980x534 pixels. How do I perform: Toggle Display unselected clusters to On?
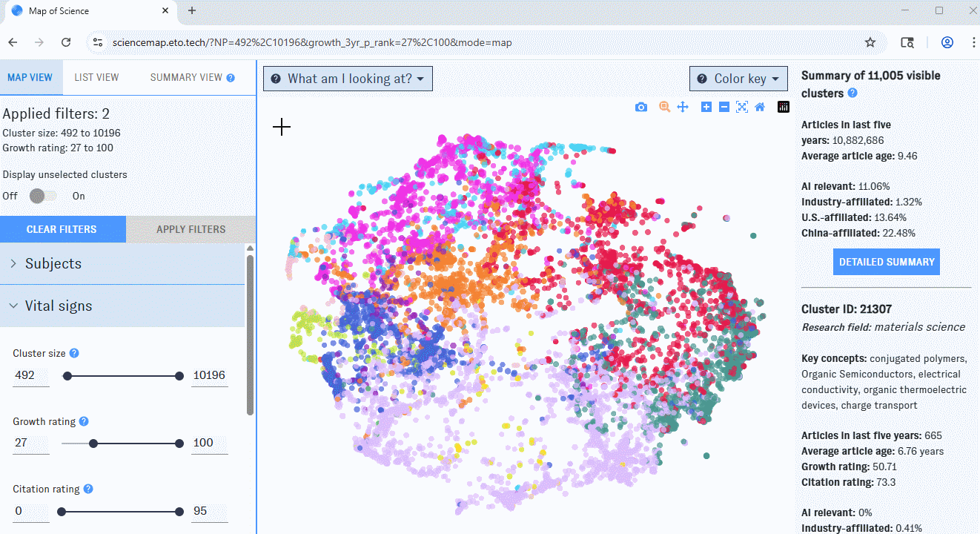click(49, 196)
